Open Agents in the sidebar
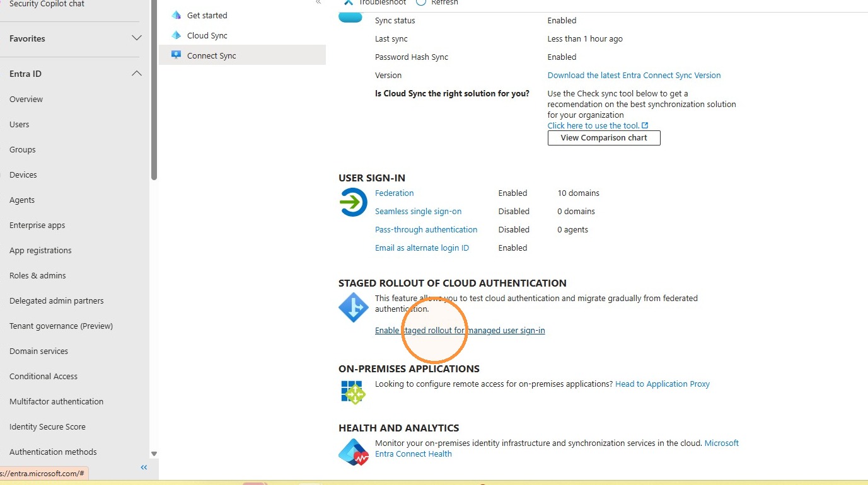 [x=22, y=200]
